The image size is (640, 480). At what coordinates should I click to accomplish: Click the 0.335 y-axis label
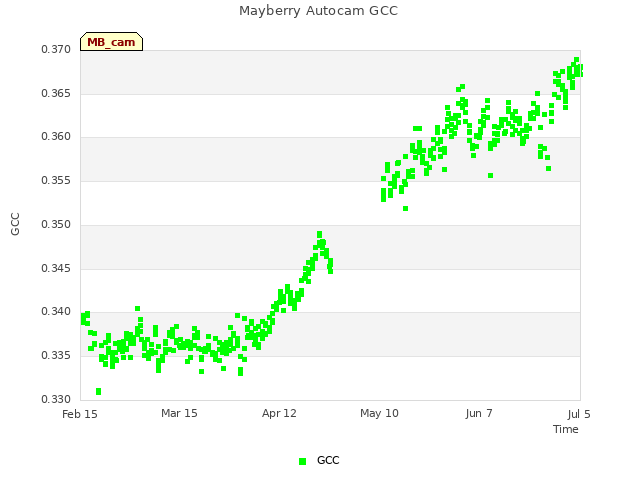[56, 356]
